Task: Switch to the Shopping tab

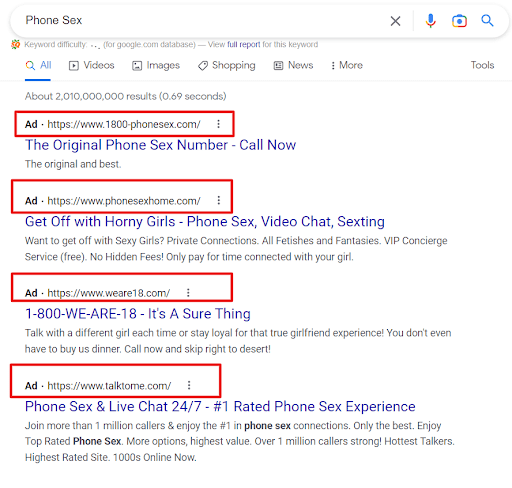Action: [227, 65]
